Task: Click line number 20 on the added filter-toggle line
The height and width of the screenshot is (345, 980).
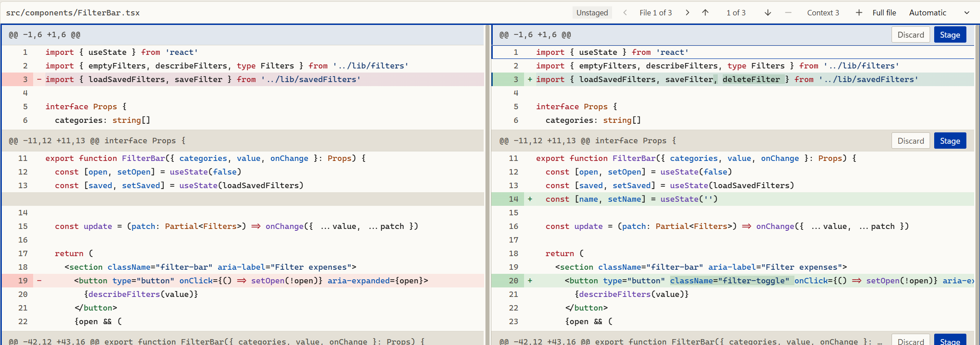Action: click(x=513, y=281)
